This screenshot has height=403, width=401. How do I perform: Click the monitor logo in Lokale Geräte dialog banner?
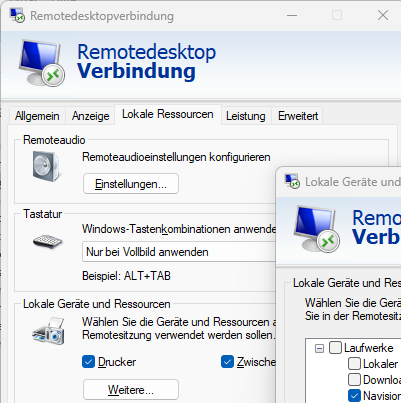(x=316, y=229)
